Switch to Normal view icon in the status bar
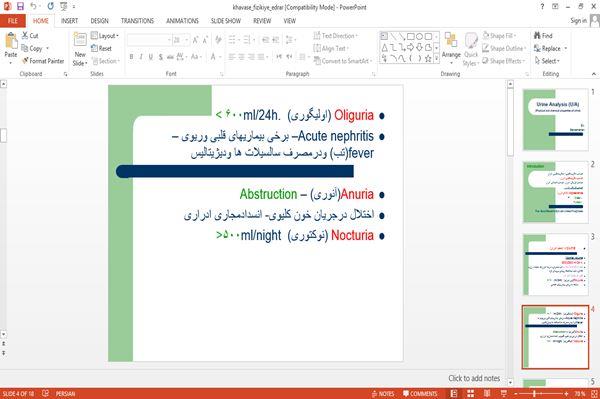 click(x=454, y=394)
